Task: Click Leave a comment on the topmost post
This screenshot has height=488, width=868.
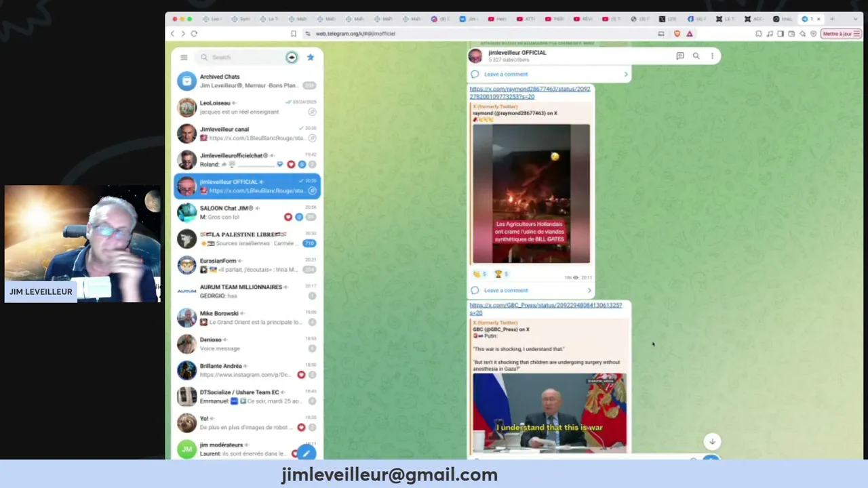Action: (506, 75)
